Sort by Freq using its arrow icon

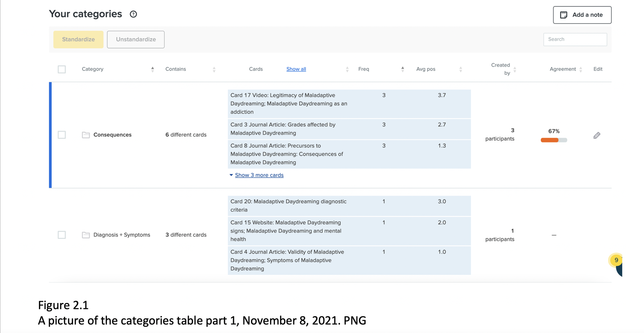click(x=402, y=69)
